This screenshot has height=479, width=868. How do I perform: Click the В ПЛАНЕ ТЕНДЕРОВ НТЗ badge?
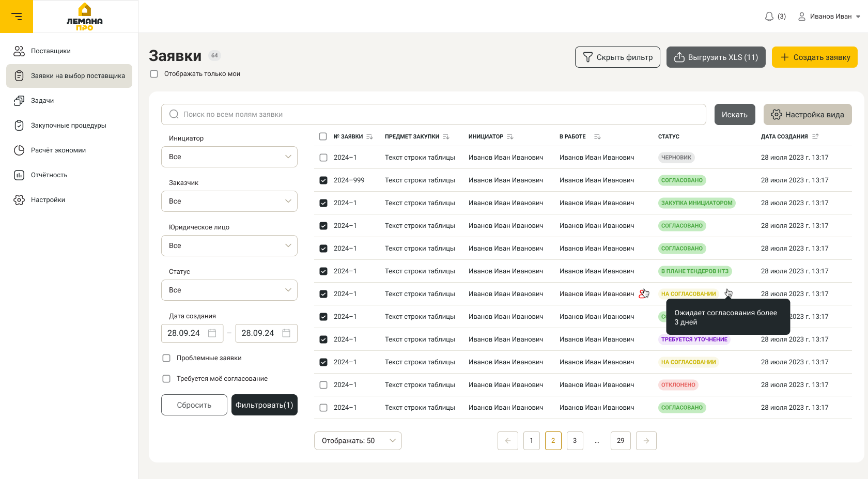(695, 271)
